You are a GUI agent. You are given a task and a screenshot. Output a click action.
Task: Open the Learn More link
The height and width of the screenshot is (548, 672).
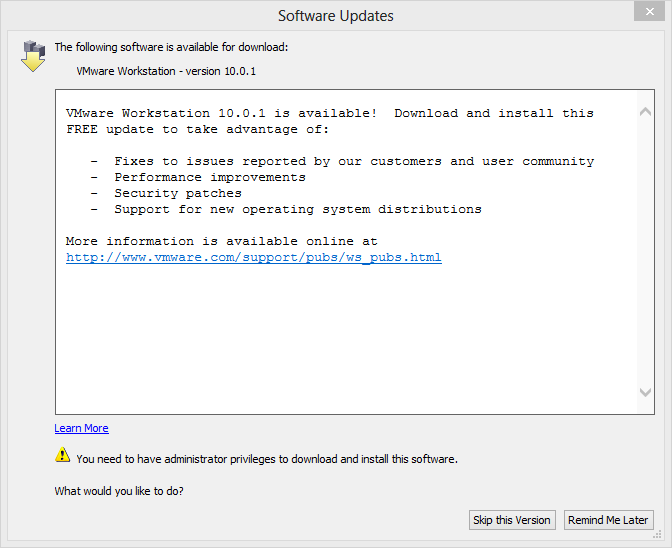click(x=81, y=428)
